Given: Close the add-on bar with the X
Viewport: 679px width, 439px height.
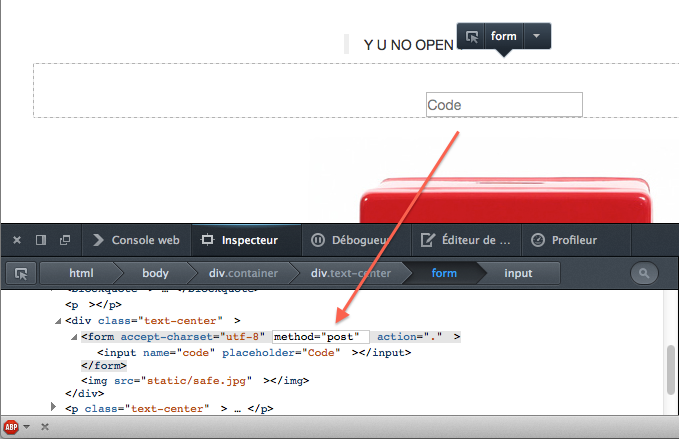Looking at the screenshot, I should [x=45, y=427].
